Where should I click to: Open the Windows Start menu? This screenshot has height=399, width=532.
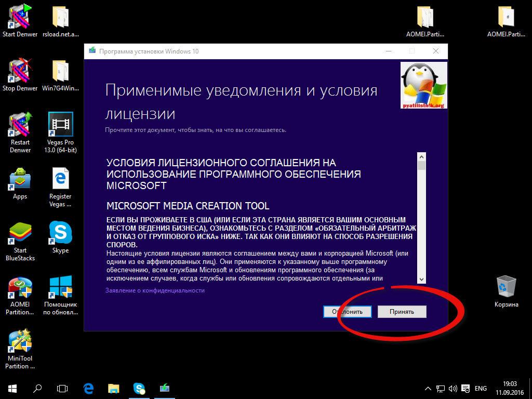(x=12, y=389)
